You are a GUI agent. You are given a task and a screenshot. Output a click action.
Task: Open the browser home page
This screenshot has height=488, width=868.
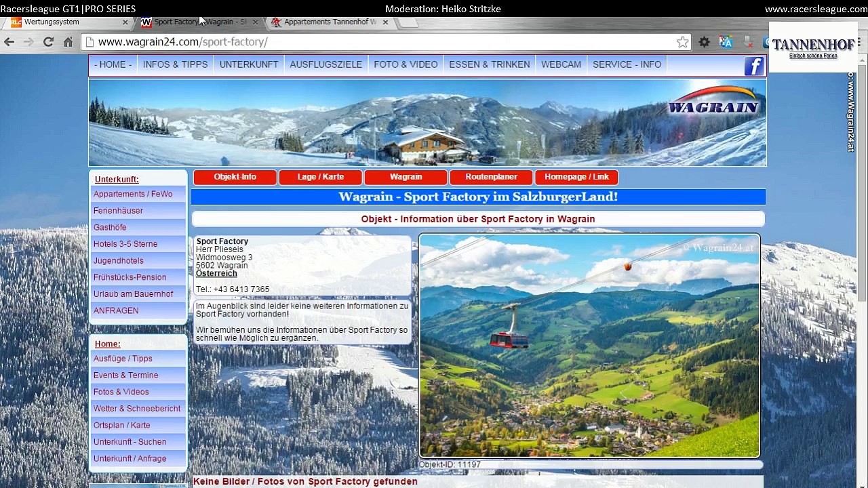pos(68,42)
